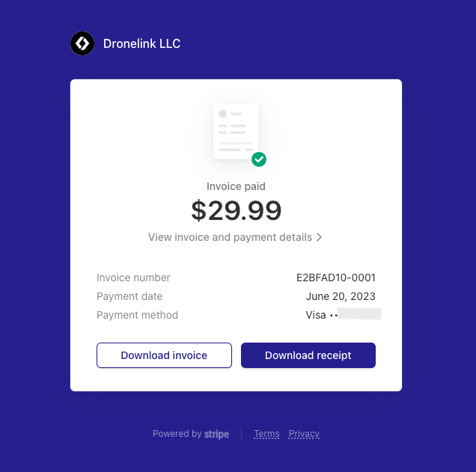Click the $29.99 amount
476x472 pixels.
pos(237,210)
